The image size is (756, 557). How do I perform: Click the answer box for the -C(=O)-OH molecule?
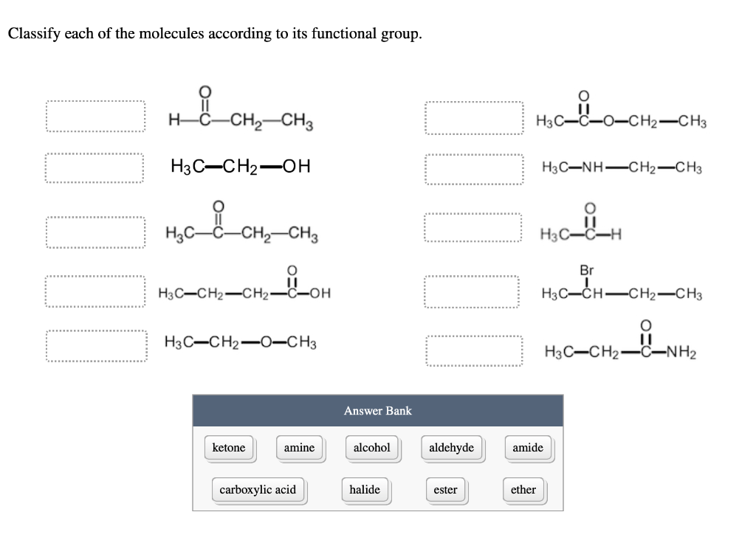[x=96, y=292]
